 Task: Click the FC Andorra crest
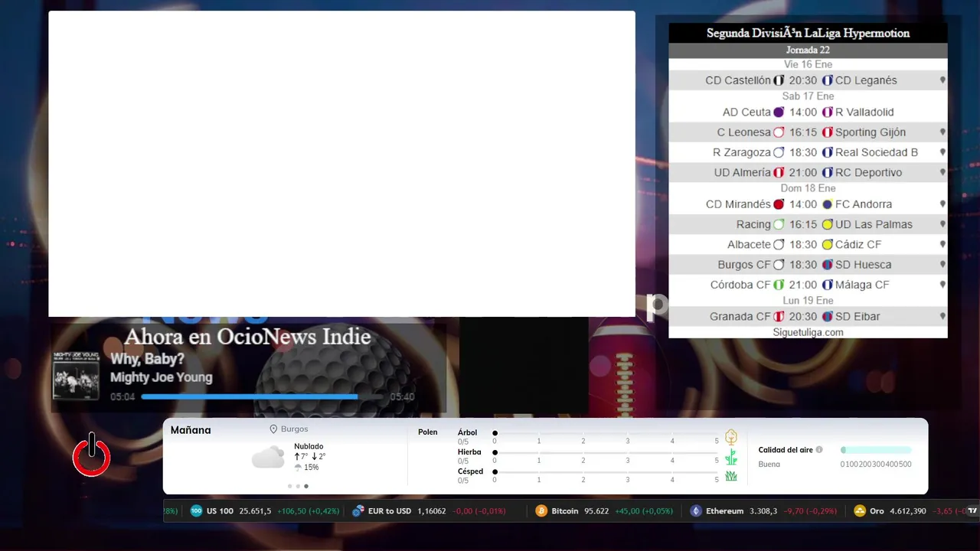tap(827, 204)
